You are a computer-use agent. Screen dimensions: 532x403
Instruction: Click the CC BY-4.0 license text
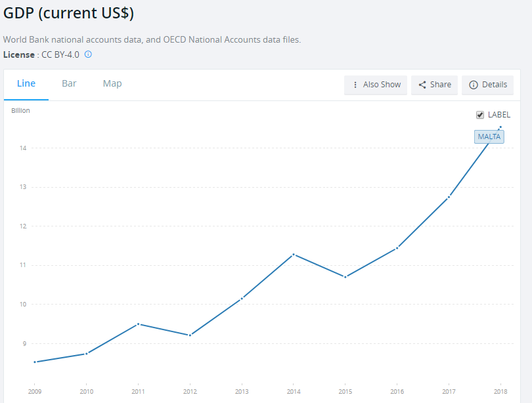coord(60,54)
